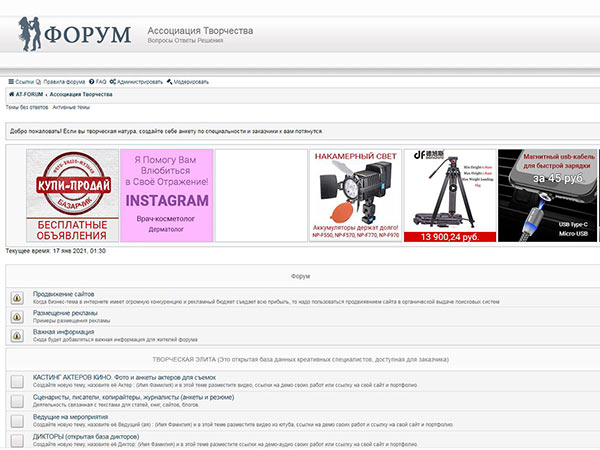The width and height of the screenshot is (600, 450).
Task: Click Ведущие на мероприятия forum status icon
Action: point(17,421)
